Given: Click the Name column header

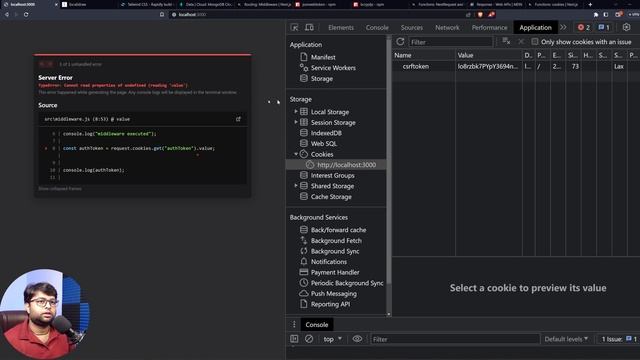Looking at the screenshot, I should coord(424,55).
